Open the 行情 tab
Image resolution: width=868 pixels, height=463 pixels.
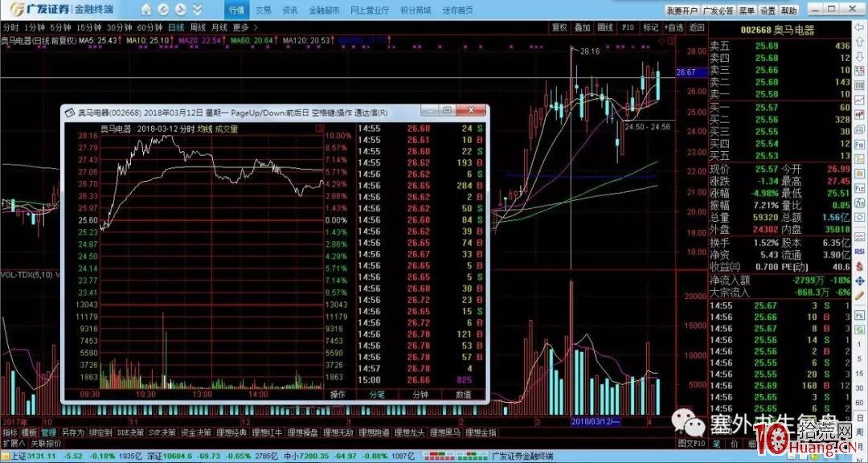click(236, 10)
